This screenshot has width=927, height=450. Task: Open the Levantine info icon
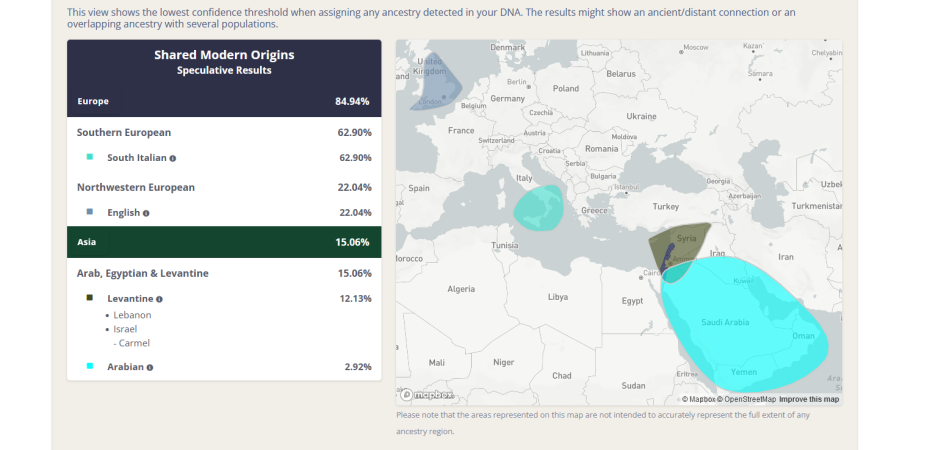(x=160, y=300)
